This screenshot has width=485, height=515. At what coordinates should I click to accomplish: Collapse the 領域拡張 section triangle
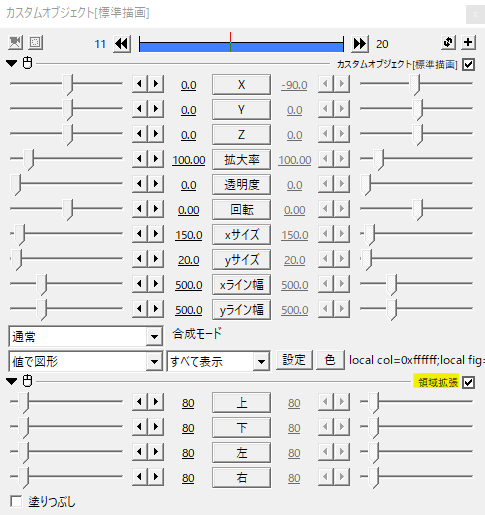click(x=12, y=381)
